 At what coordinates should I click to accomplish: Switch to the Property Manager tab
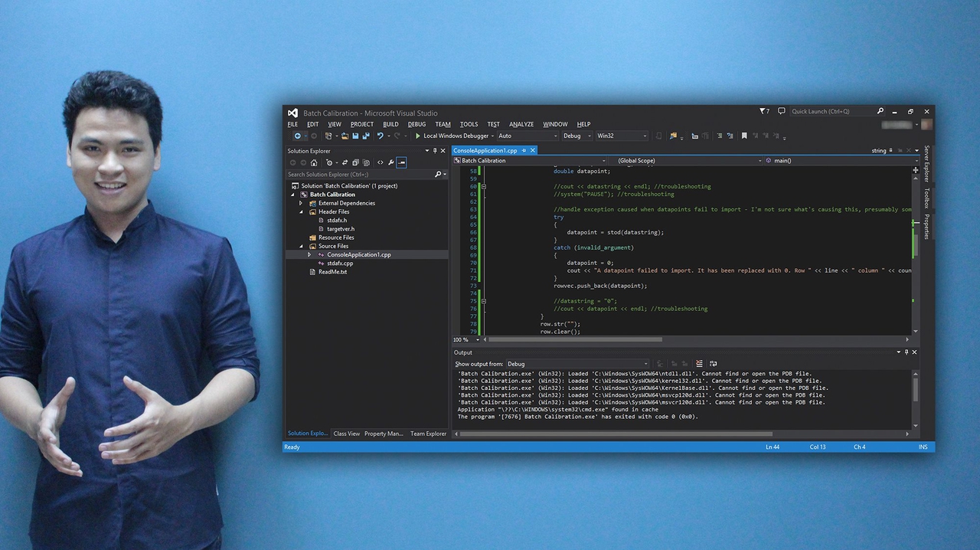coord(384,434)
